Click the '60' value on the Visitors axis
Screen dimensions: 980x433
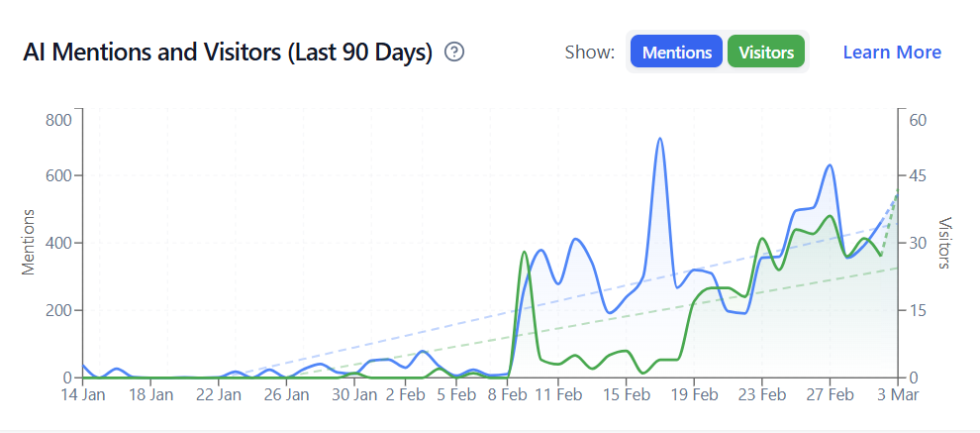[917, 120]
